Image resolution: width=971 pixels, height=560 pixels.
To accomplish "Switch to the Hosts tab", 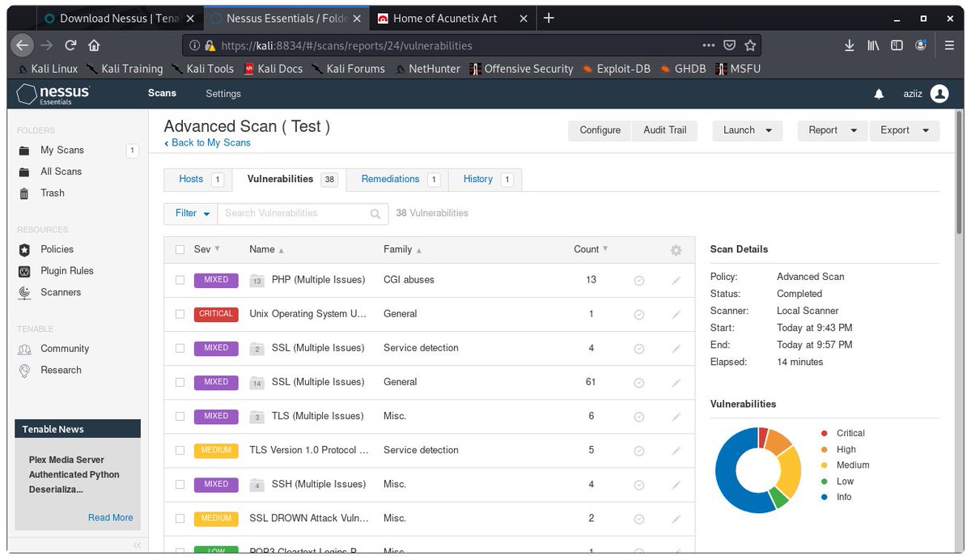I will pos(198,180).
